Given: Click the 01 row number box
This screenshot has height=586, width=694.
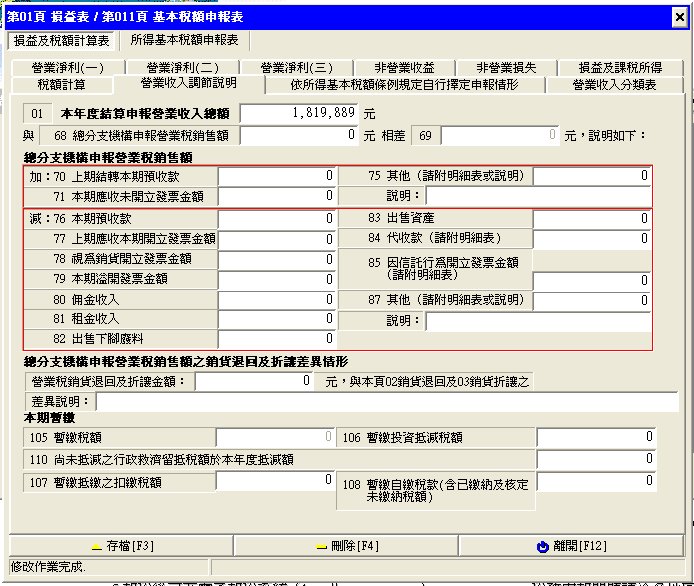Looking at the screenshot, I should pos(37,114).
